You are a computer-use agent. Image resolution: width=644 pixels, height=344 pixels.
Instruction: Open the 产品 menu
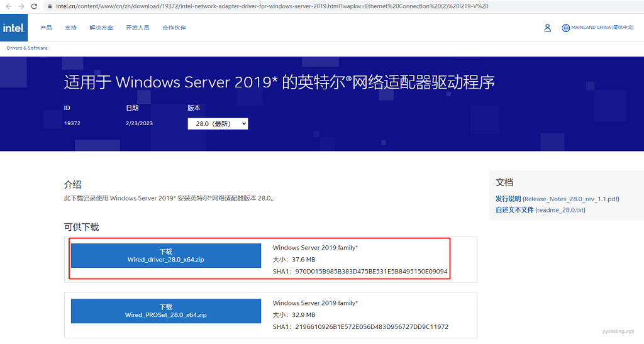click(46, 28)
